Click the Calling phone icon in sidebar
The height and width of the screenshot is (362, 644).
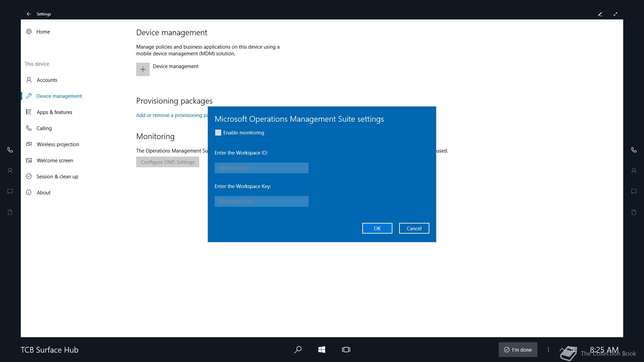point(29,128)
